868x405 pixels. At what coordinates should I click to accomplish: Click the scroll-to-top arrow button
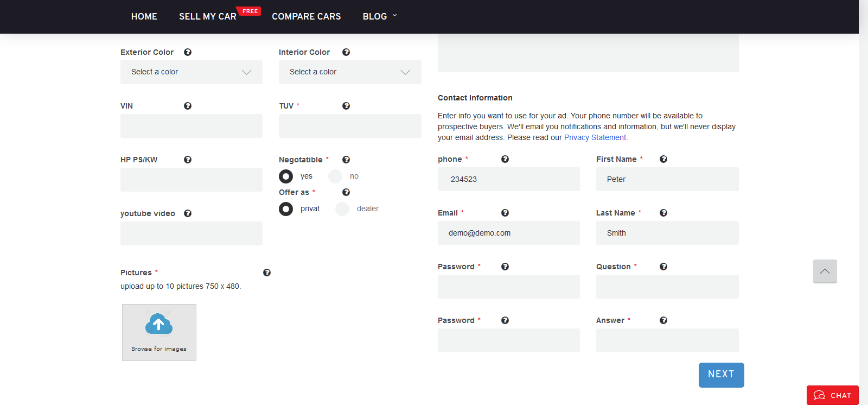pyautogui.click(x=825, y=271)
